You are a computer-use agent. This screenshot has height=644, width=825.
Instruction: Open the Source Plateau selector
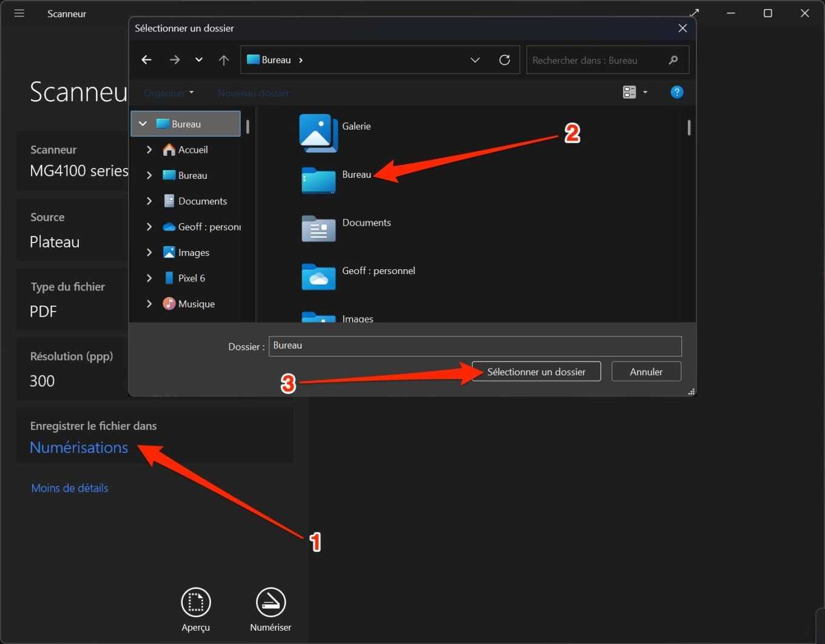pos(72,230)
